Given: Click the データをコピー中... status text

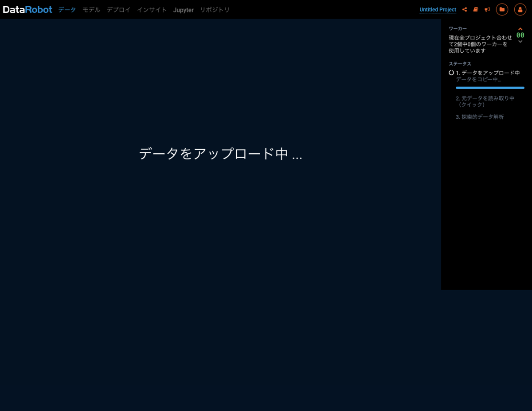Looking at the screenshot, I should tap(478, 79).
